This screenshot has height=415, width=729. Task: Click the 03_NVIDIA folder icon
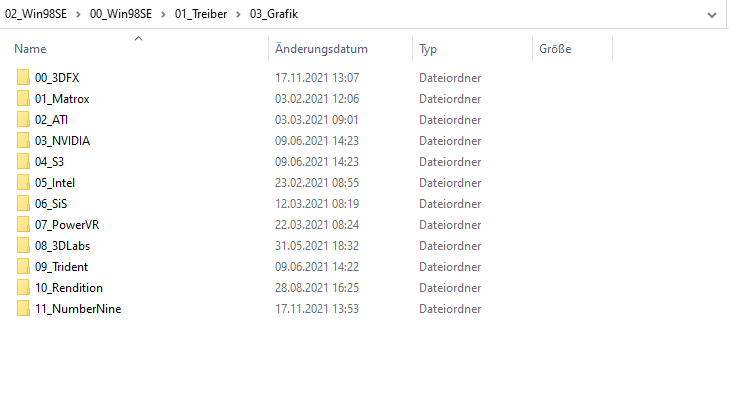[23, 140]
